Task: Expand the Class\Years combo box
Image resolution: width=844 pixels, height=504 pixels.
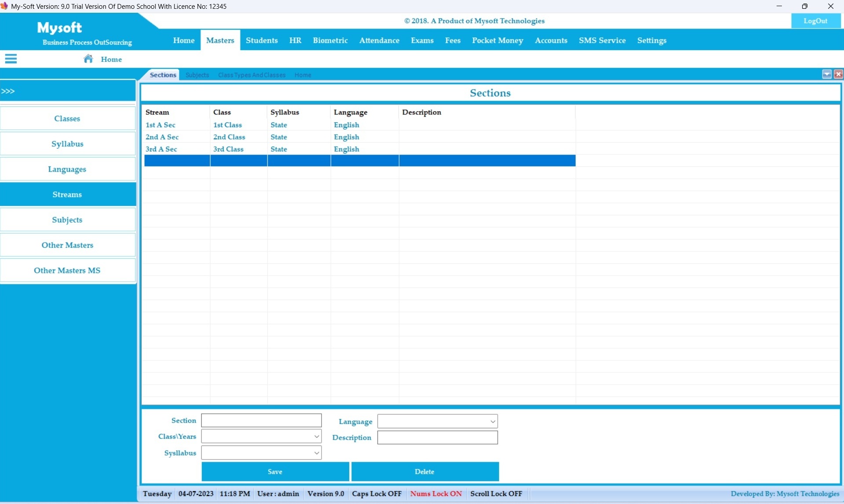Action: (316, 437)
